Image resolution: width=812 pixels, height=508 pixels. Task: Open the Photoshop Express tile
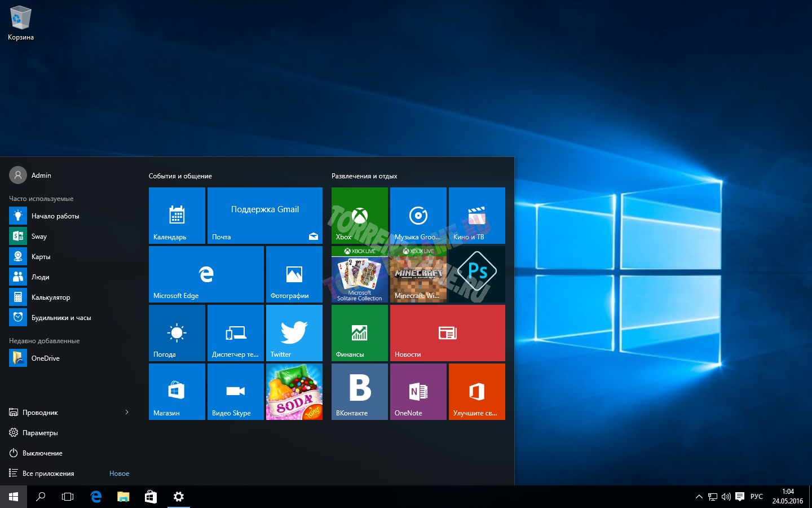476,274
